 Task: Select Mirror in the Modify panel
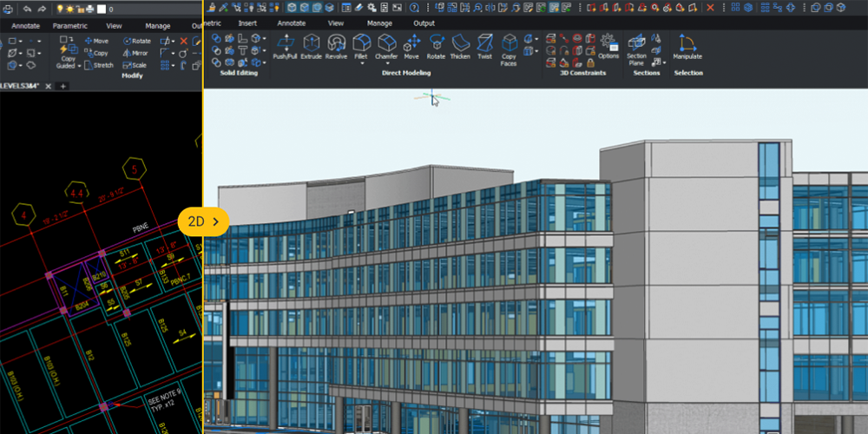point(135,53)
